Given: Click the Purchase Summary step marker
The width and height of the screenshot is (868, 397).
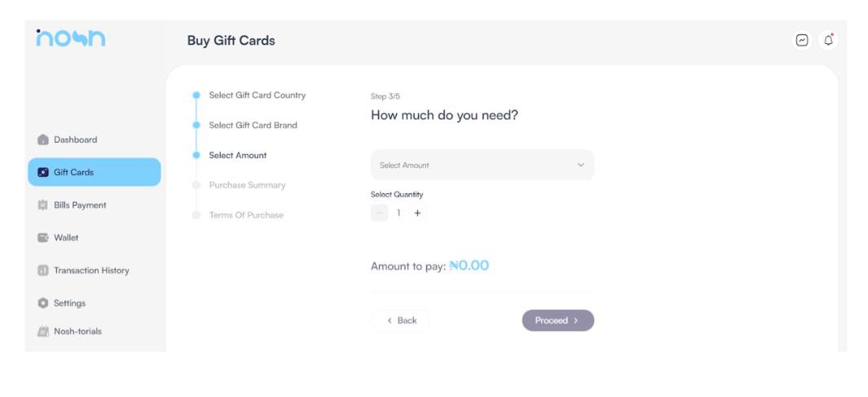Looking at the screenshot, I should pyautogui.click(x=196, y=185).
